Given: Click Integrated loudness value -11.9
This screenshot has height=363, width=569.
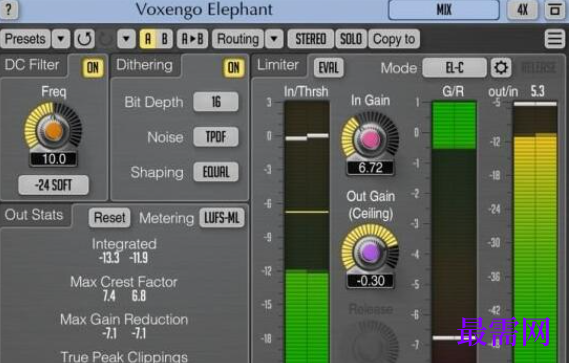Looking at the screenshot, I should click(139, 258).
